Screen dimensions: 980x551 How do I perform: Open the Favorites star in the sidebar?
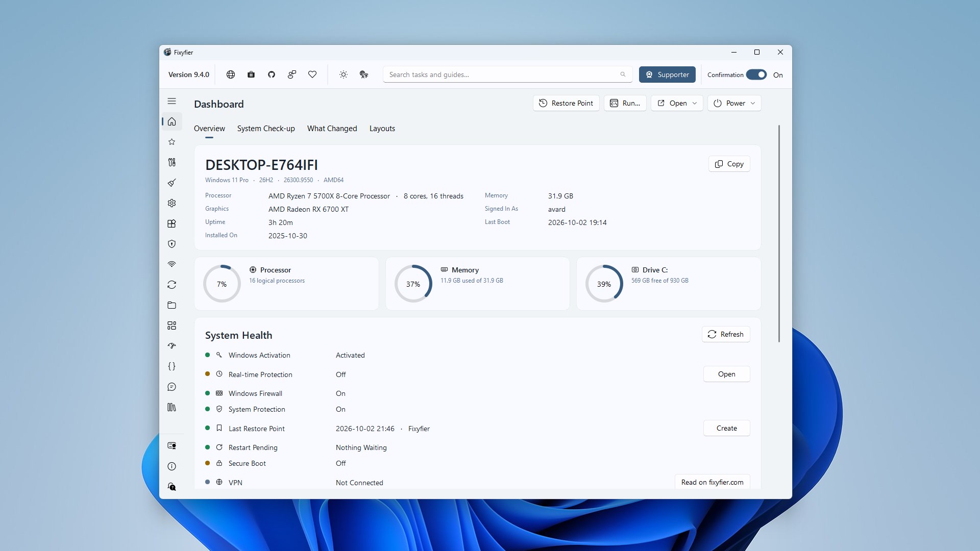point(172,142)
